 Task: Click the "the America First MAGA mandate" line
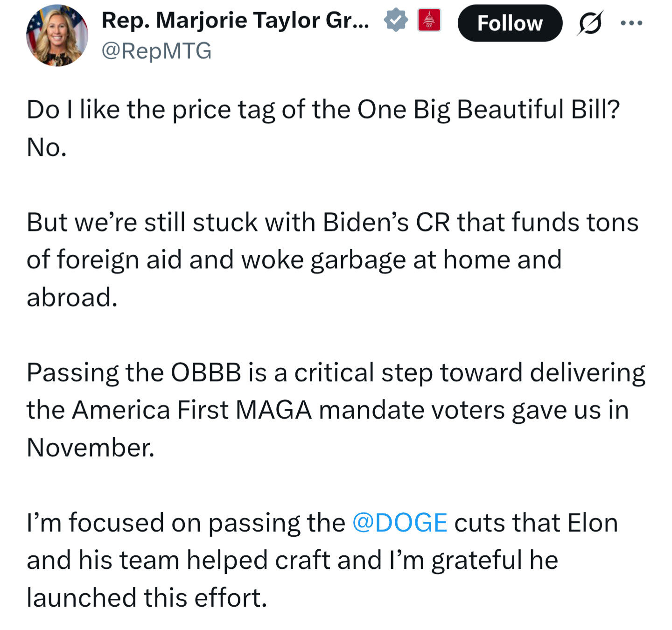pos(328,410)
